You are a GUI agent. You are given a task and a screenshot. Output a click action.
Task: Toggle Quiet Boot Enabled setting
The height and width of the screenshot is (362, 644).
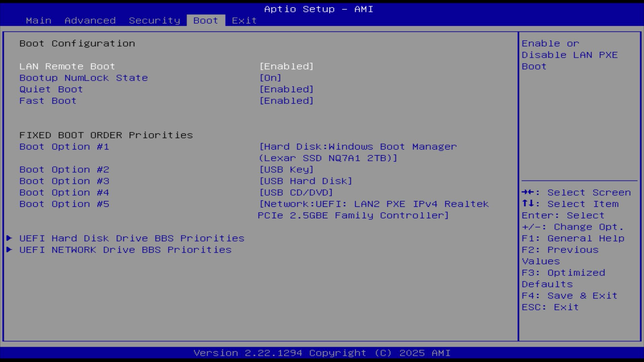click(286, 89)
